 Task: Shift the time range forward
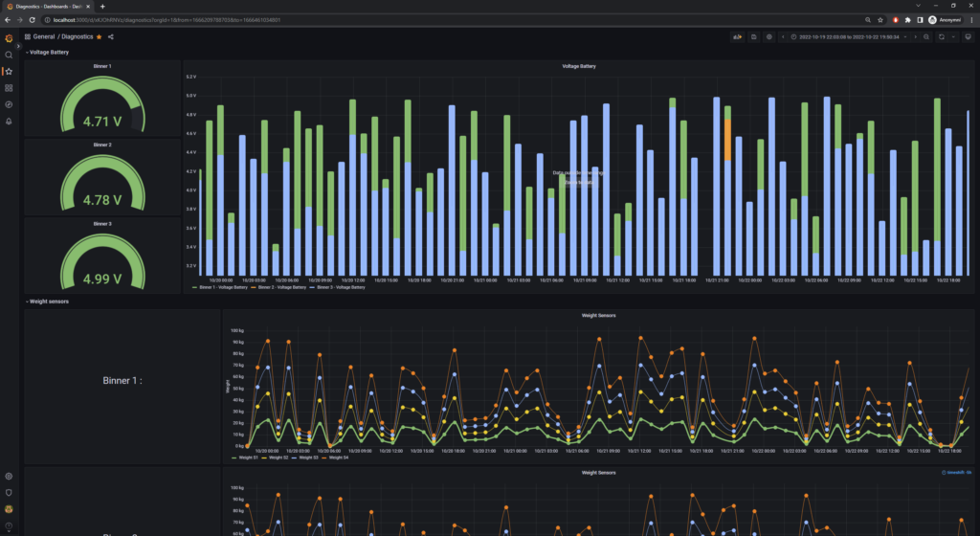(x=916, y=37)
